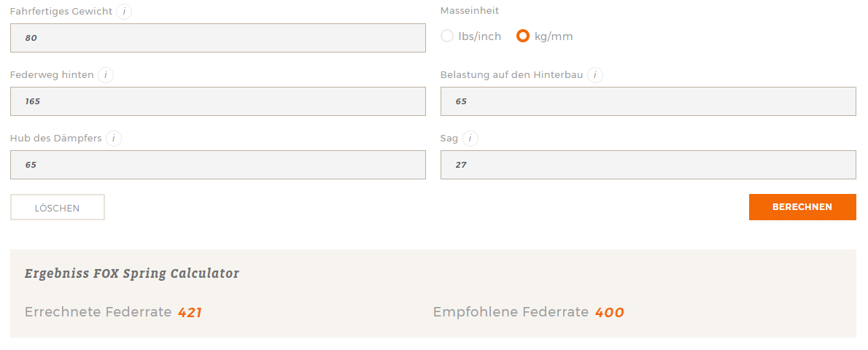
Task: Click info icon next to Fahrfertiges Gewicht
Action: 124,12
